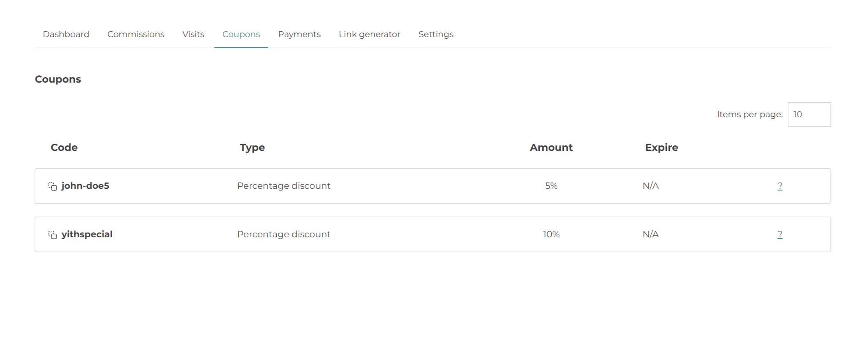Select the yithspecial code text
The height and width of the screenshot is (354, 868).
point(87,234)
